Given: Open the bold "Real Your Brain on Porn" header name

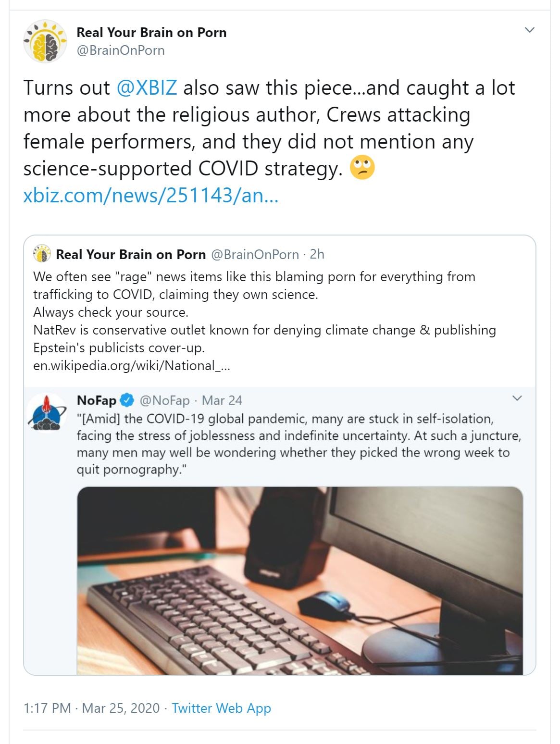Looking at the screenshot, I should coord(151,32).
